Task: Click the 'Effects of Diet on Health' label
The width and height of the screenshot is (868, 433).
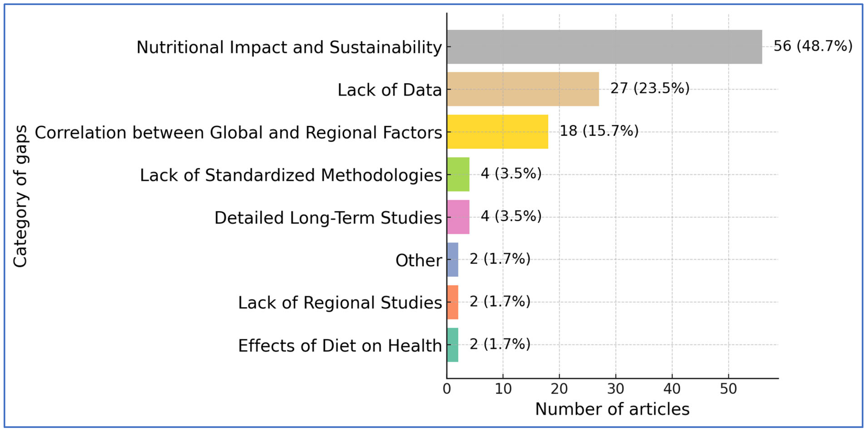Action: 340,346
